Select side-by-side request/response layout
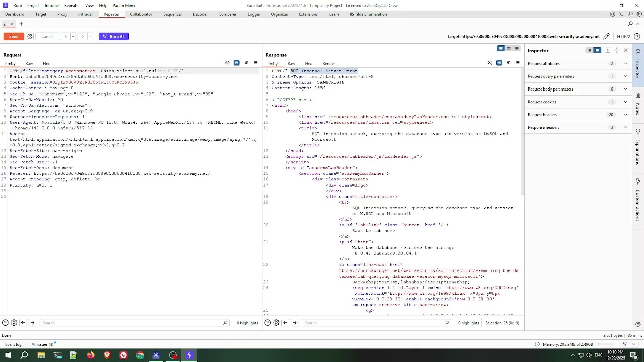This screenshot has height=362, width=644. [501, 49]
